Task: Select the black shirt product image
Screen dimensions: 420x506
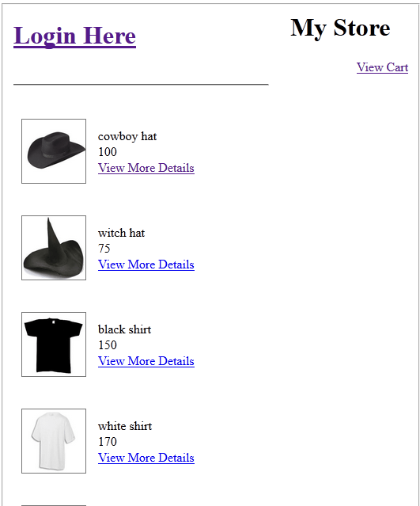Action: point(54,344)
